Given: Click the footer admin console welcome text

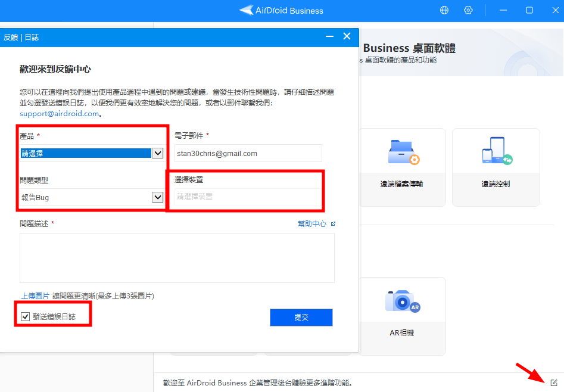Looking at the screenshot, I should pyautogui.click(x=258, y=382).
